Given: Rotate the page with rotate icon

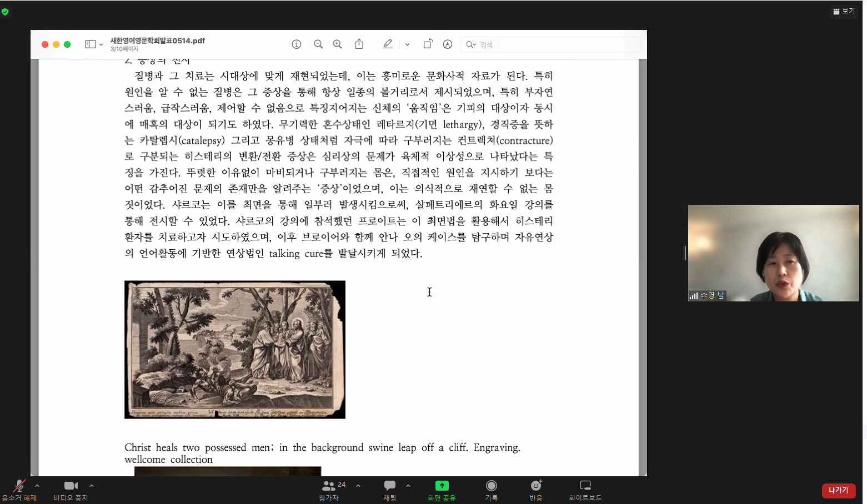Looking at the screenshot, I should (x=428, y=44).
